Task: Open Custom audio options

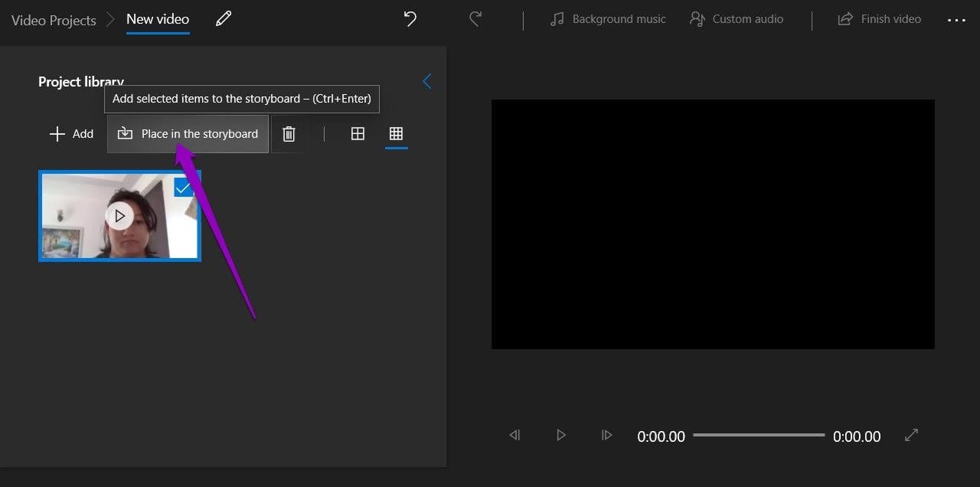Action: pyautogui.click(x=736, y=19)
